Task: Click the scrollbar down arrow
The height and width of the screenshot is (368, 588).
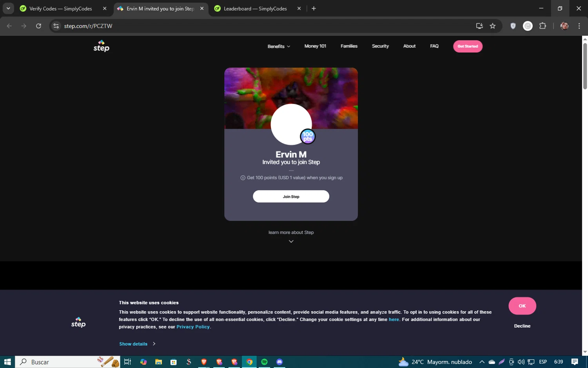Action: (x=585, y=352)
